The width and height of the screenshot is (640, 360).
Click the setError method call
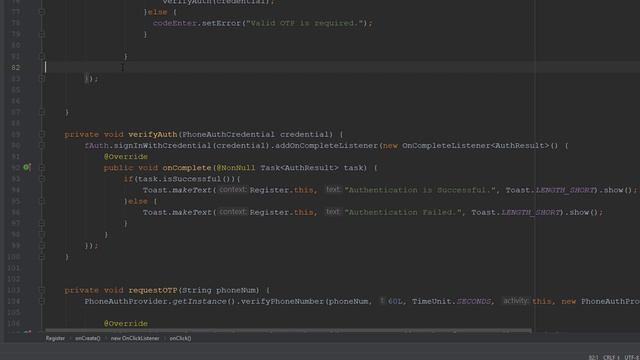click(221, 23)
